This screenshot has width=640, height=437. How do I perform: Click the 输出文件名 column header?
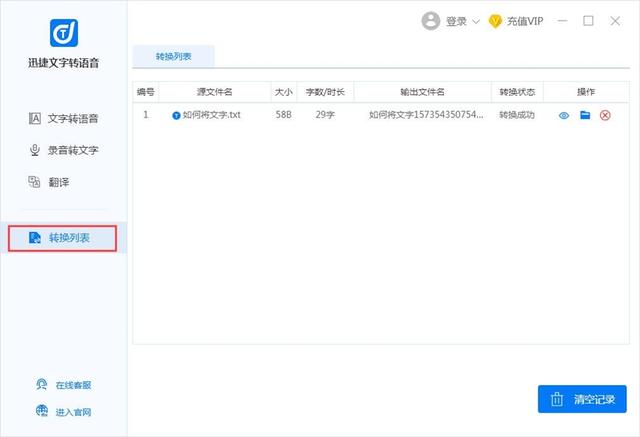tap(422, 92)
